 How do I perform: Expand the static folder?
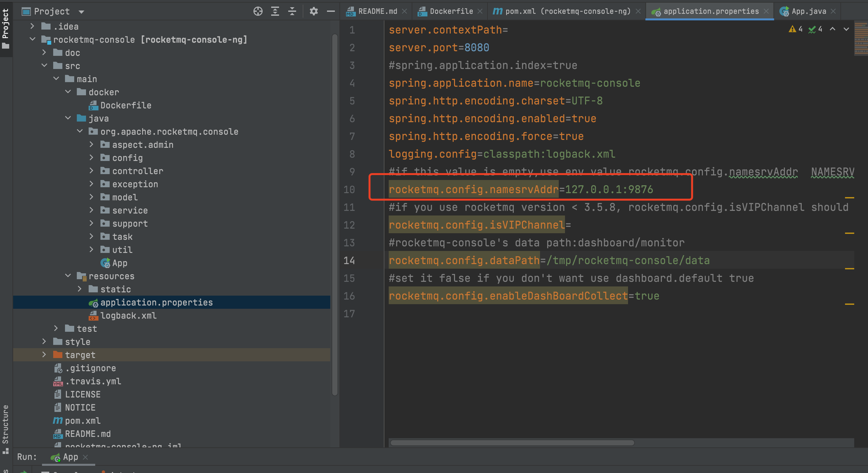pyautogui.click(x=79, y=289)
